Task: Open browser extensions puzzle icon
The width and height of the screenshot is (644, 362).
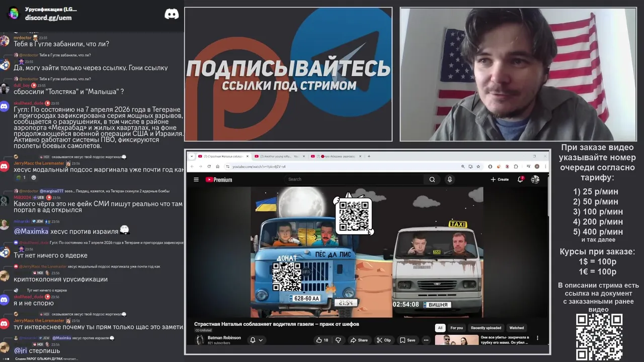Action: pyautogui.click(x=516, y=166)
